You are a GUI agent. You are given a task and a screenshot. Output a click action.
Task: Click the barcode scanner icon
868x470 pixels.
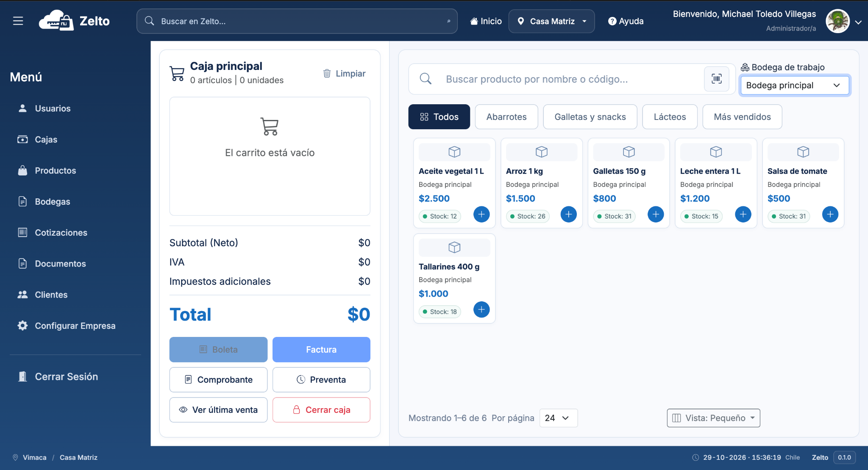coord(716,79)
